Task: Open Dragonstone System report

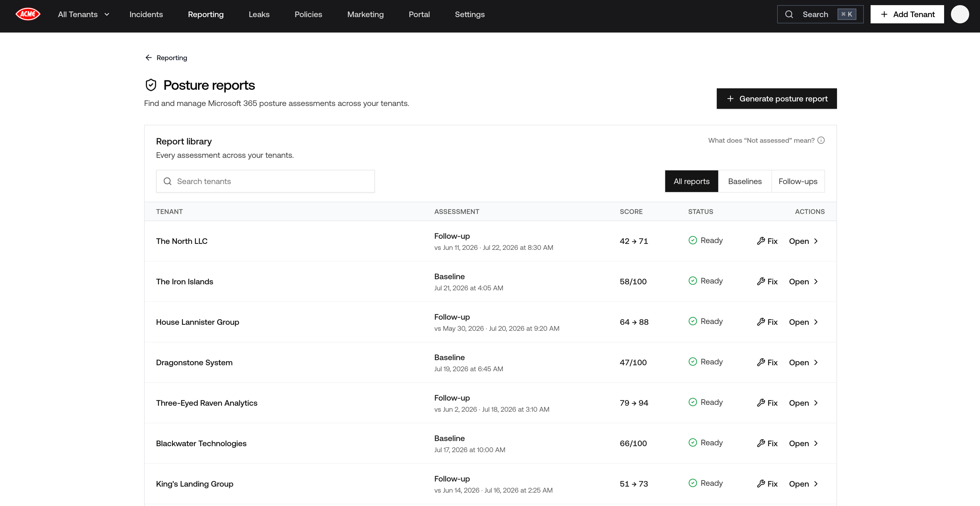Action: pos(803,362)
